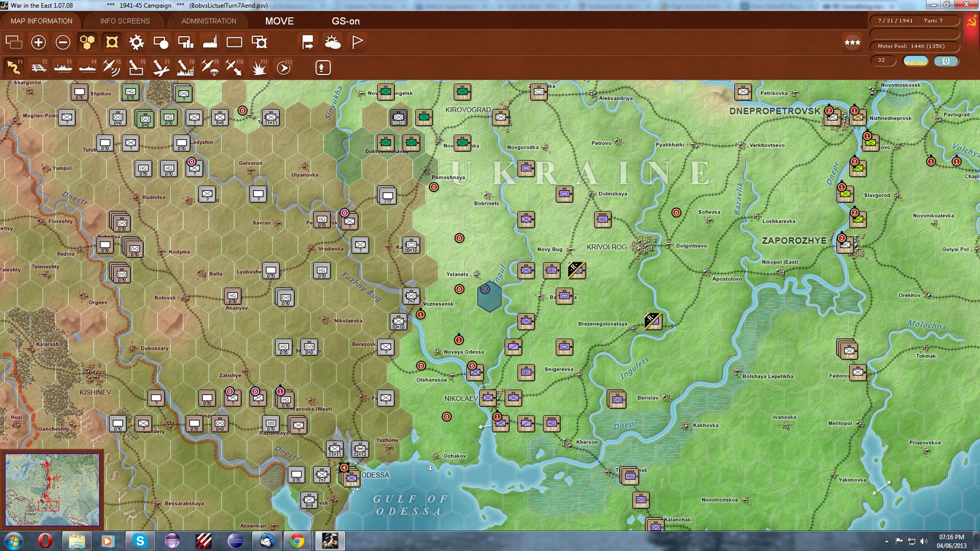Click the stacked windows hex pop-up icon
Image resolution: width=980 pixels, height=551 pixels.
(x=14, y=42)
